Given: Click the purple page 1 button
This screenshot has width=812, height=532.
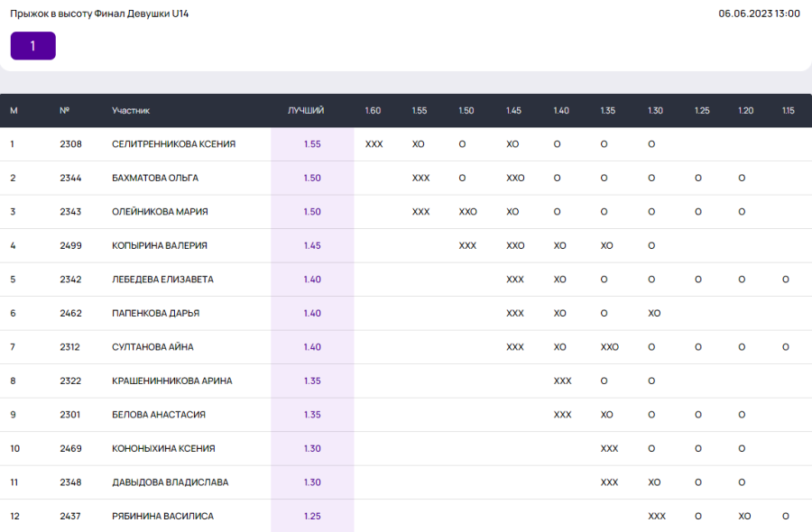Looking at the screenshot, I should 33,46.
